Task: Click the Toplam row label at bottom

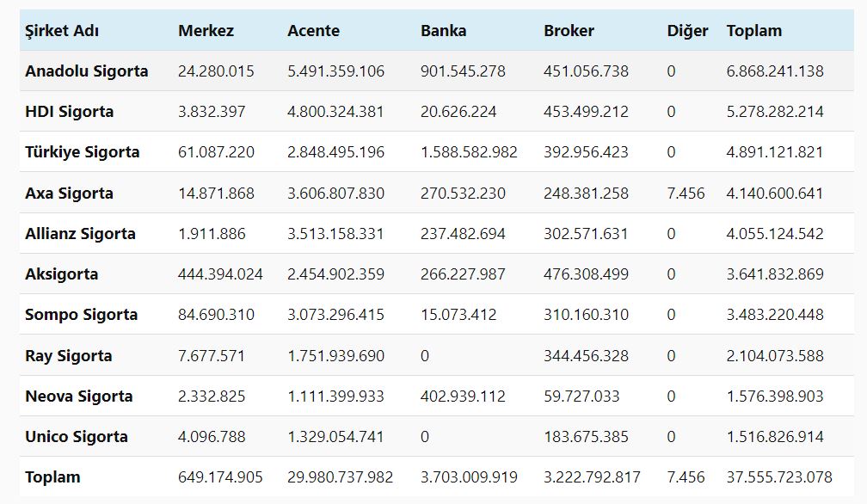Action: pyautogui.click(x=52, y=477)
